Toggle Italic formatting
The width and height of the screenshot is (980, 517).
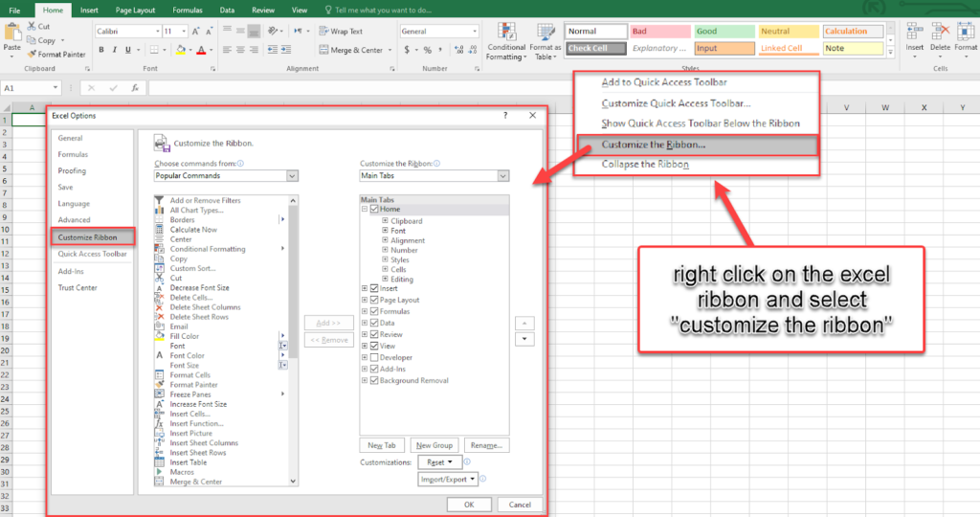point(115,50)
